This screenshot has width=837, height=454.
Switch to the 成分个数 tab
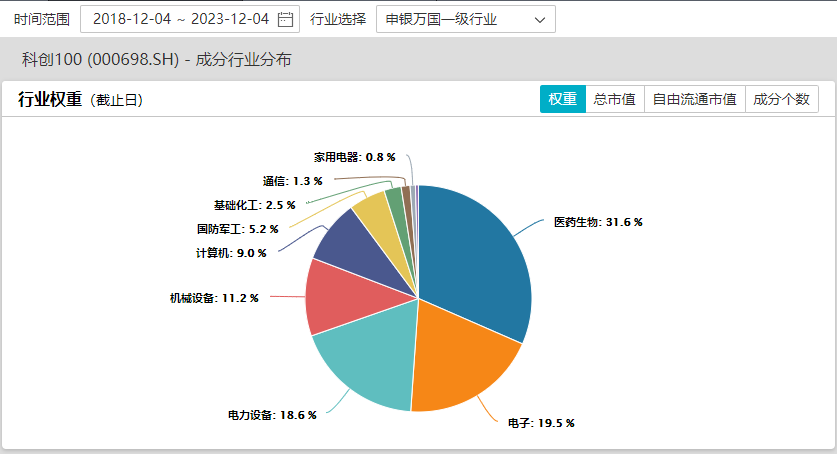781,99
